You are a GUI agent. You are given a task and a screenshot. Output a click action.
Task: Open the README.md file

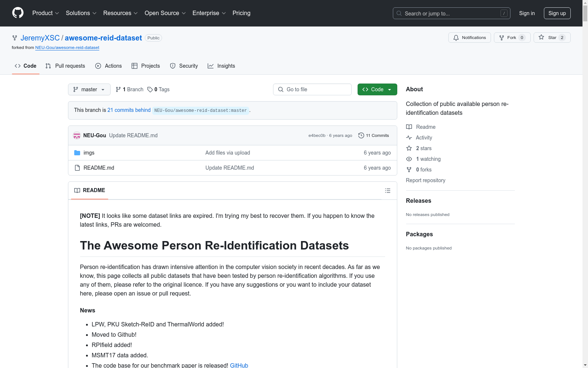tap(99, 168)
